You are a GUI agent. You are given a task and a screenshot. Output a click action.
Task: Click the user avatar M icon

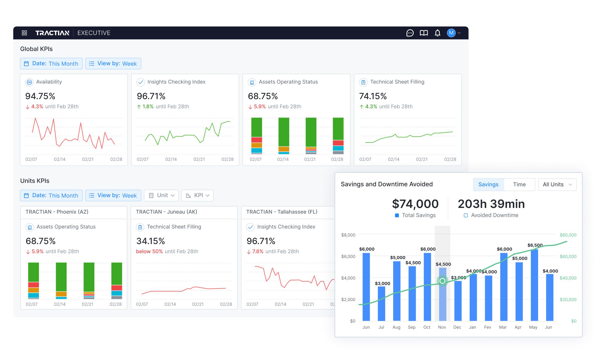[x=451, y=33]
